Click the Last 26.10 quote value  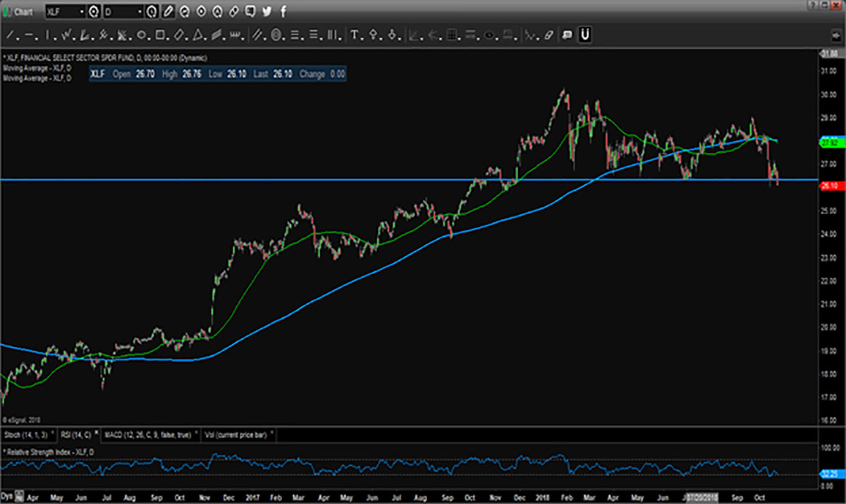(x=283, y=74)
